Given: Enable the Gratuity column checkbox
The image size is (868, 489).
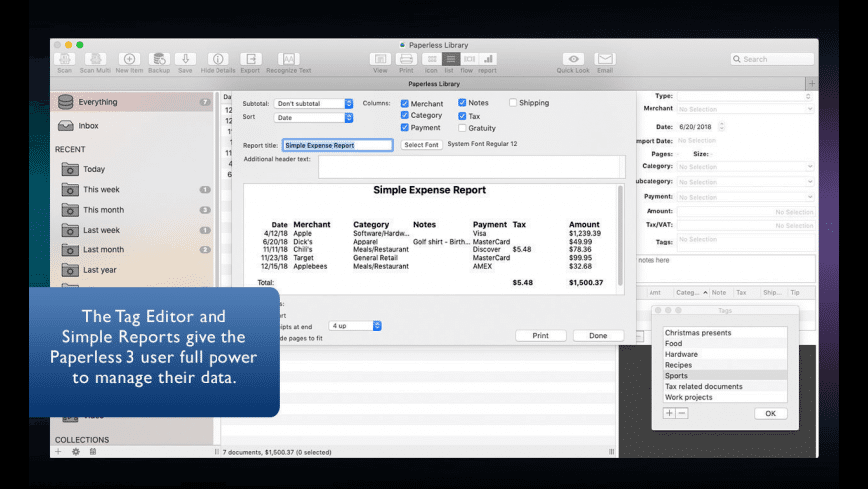Looking at the screenshot, I should pyautogui.click(x=463, y=128).
